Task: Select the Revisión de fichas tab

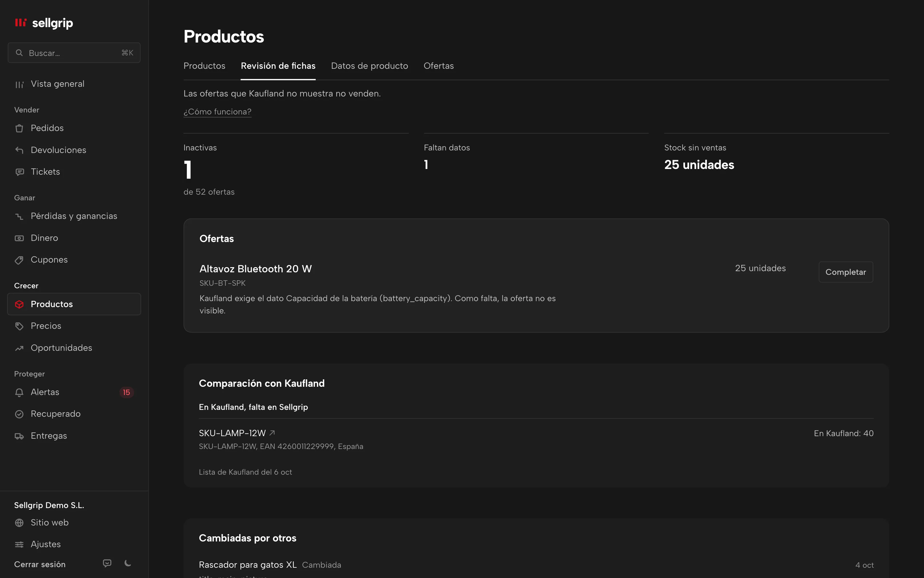Action: pos(278,66)
